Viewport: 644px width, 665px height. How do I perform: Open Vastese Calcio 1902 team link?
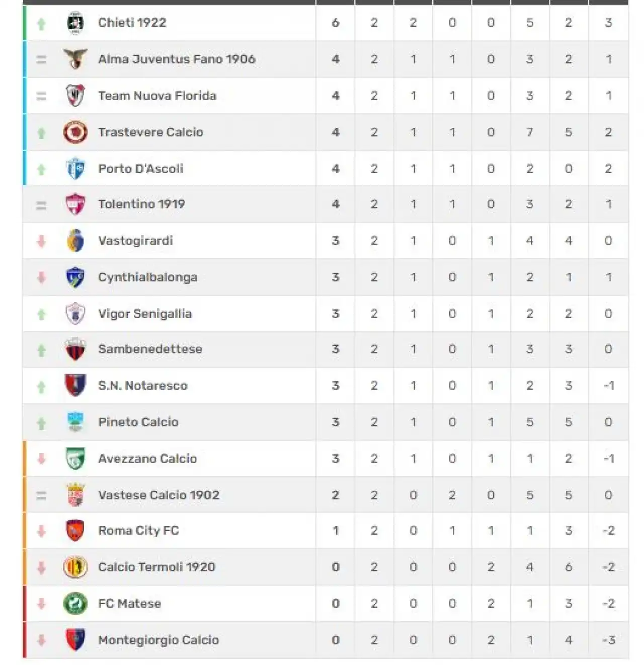pyautogui.click(x=158, y=495)
